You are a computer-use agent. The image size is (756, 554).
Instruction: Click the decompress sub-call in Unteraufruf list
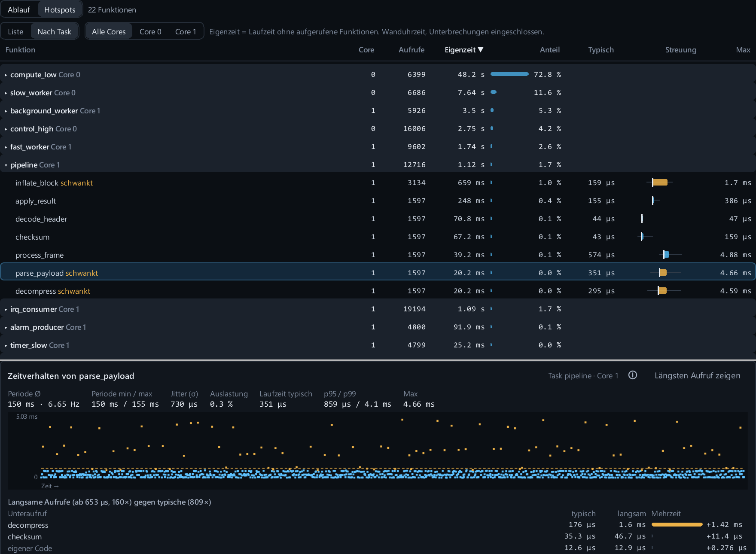pyautogui.click(x=28, y=525)
